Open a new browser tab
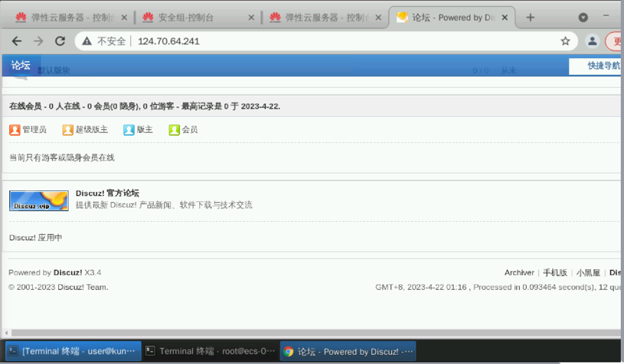Image resolution: width=624 pixels, height=364 pixels. [530, 18]
